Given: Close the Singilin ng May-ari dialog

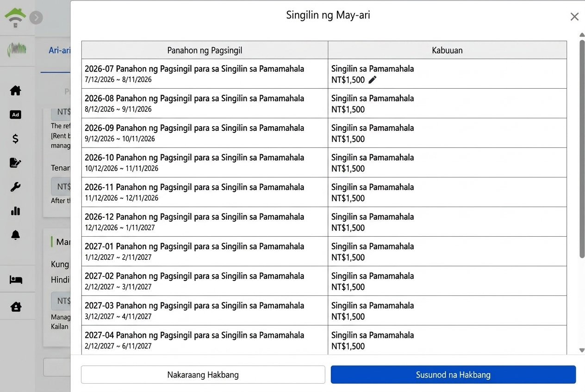Looking at the screenshot, I should [574, 17].
